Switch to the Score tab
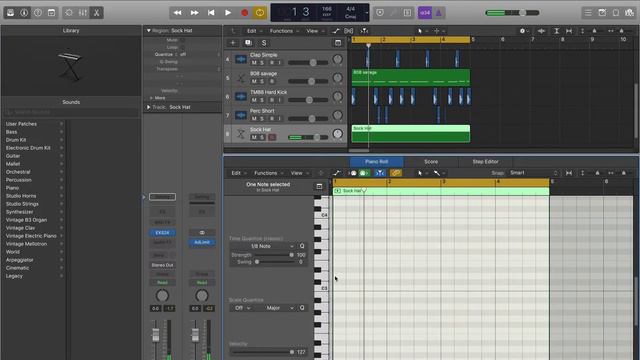Screen dimensions: 640x360 (x=431, y=162)
